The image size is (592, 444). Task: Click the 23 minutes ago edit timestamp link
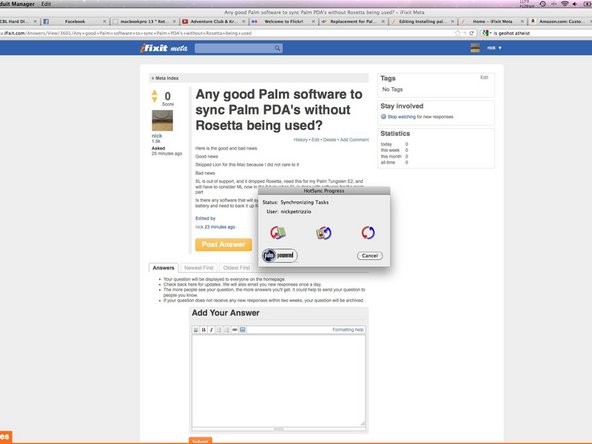pyautogui.click(x=220, y=227)
